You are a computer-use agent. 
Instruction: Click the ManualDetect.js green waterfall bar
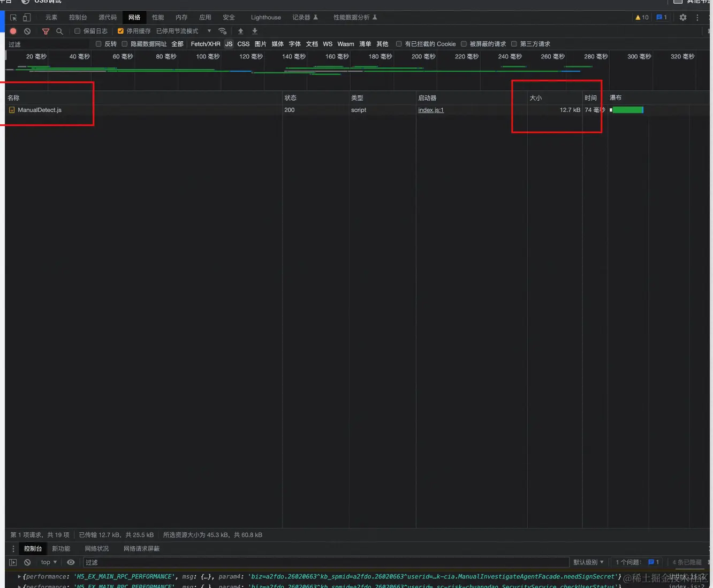[x=627, y=110]
